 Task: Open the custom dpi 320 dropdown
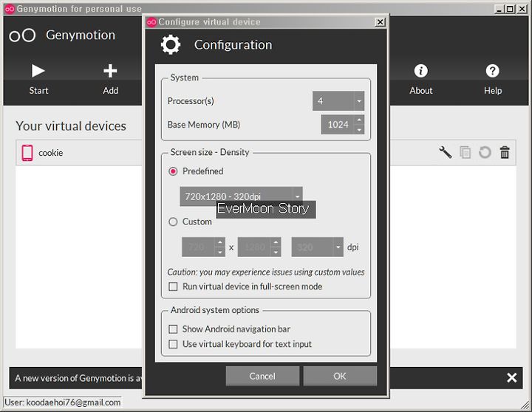coord(317,247)
